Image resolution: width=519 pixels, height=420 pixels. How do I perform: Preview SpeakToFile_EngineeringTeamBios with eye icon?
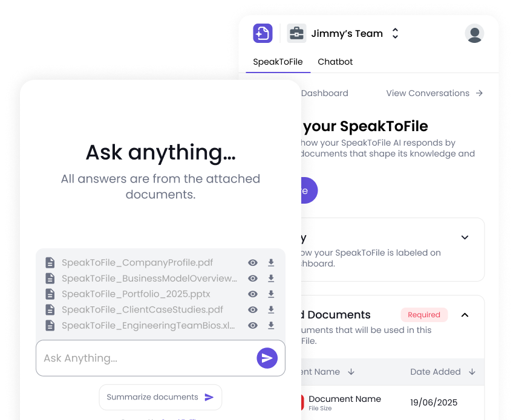click(253, 325)
